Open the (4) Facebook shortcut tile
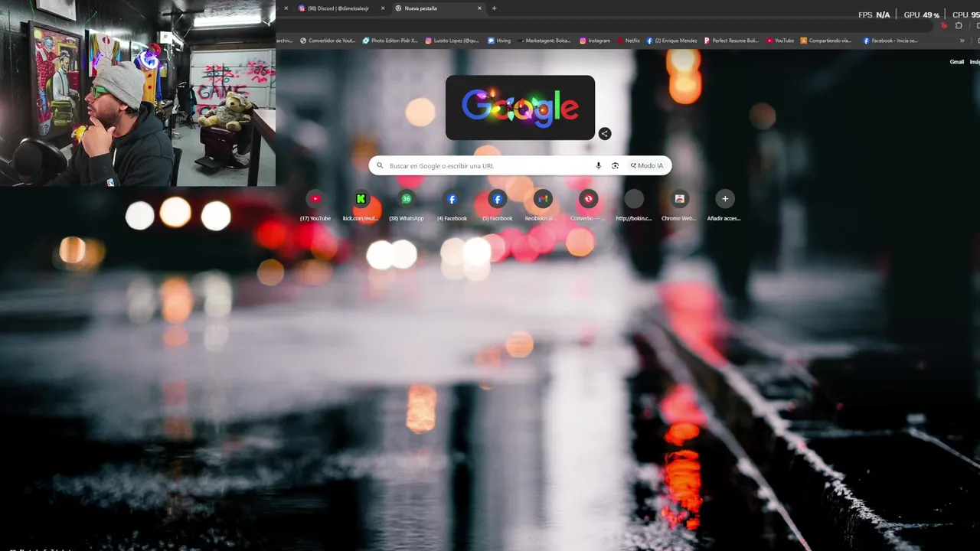The height and width of the screenshot is (551, 980). 452,206
